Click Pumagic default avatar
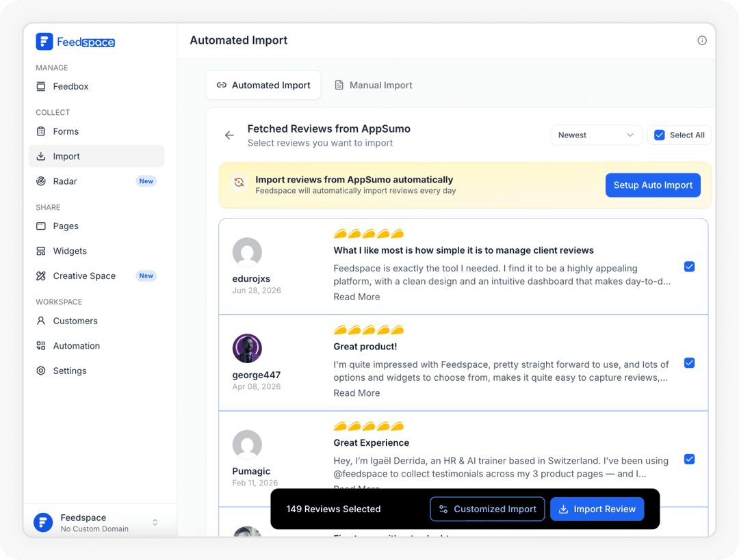This screenshot has height=560, width=739. 247,444
